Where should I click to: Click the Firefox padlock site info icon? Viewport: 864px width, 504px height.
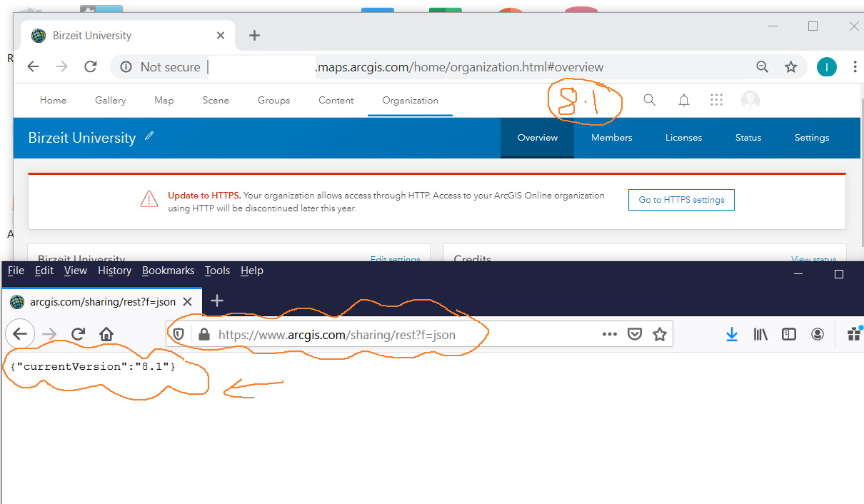coord(204,334)
